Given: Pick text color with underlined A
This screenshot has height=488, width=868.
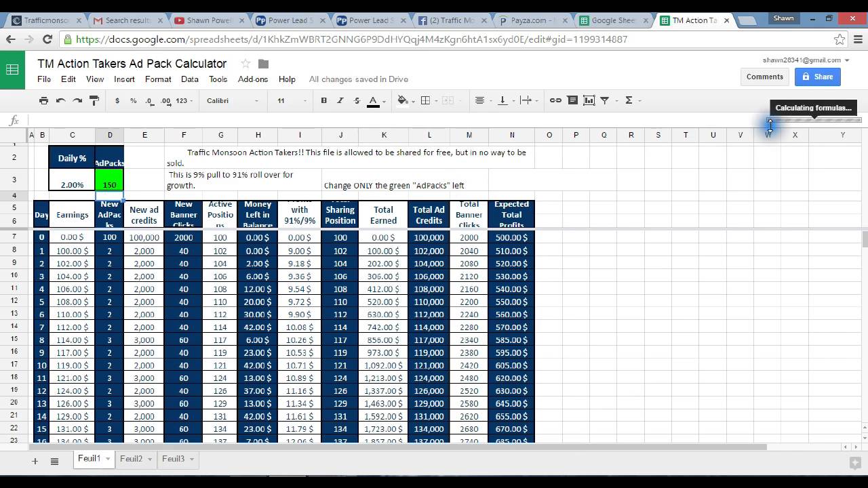Looking at the screenshot, I should click(x=373, y=100).
